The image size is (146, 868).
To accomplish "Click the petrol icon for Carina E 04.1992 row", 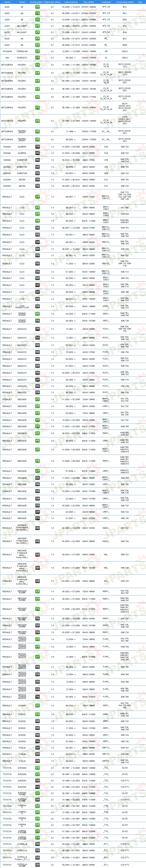I will [37, 806].
